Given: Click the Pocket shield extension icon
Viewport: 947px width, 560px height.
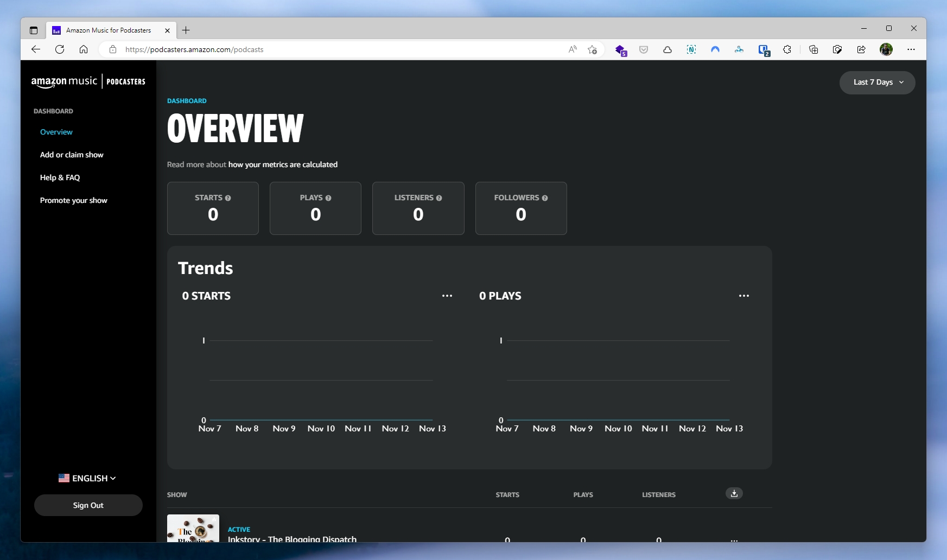Looking at the screenshot, I should point(644,49).
